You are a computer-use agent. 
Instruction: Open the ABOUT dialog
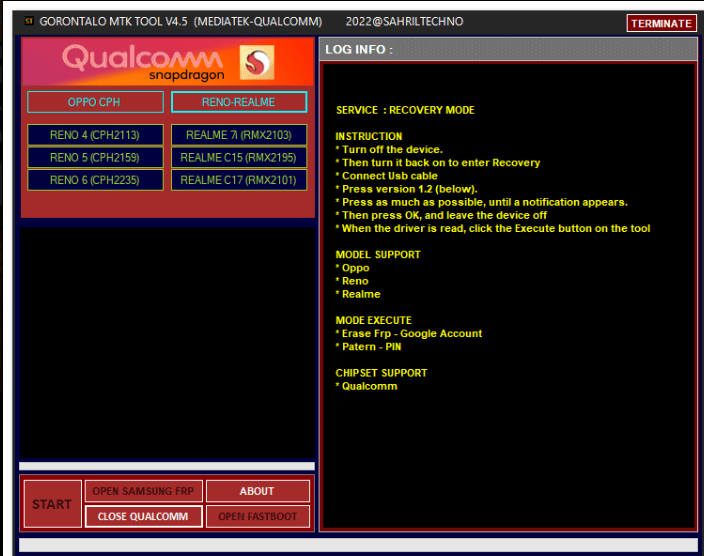pos(258,491)
